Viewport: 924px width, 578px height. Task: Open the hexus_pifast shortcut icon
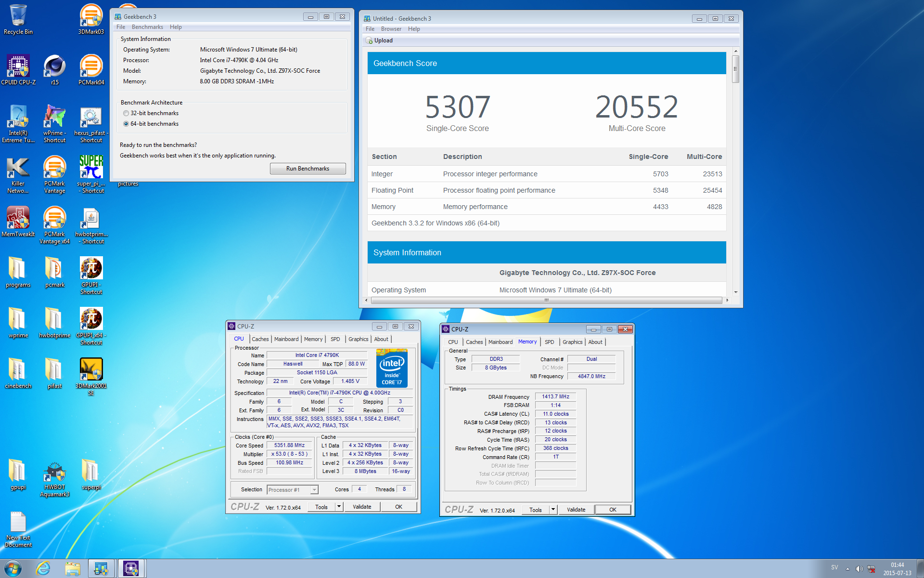(x=91, y=124)
